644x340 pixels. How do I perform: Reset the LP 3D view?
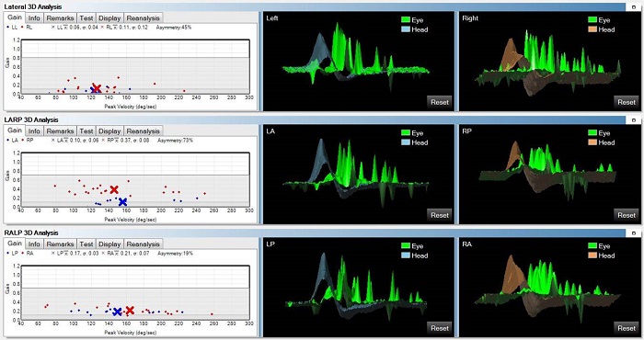tap(440, 328)
